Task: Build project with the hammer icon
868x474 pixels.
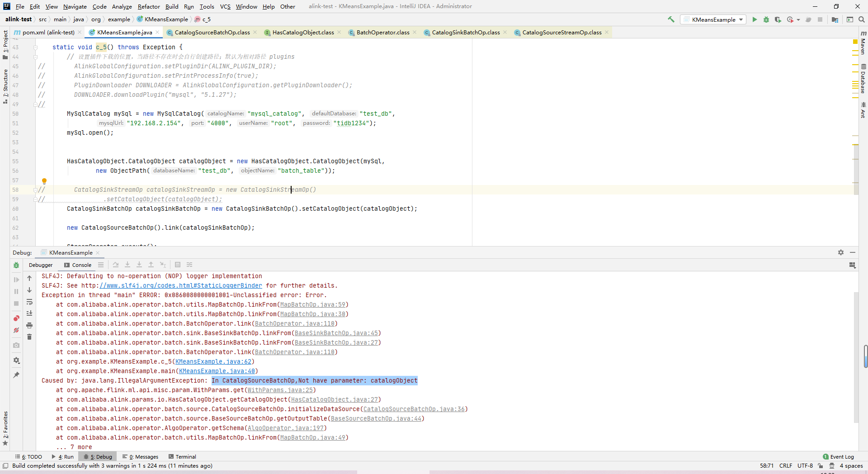Action: (x=671, y=19)
